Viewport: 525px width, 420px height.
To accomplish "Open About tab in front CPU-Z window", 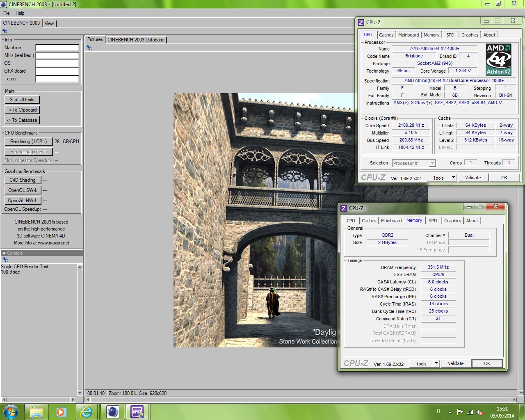I will tap(472, 221).
